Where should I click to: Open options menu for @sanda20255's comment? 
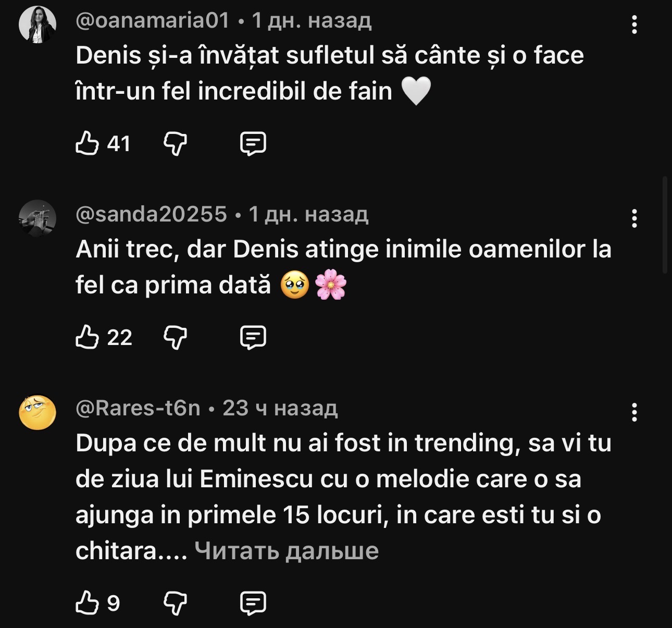coord(634,218)
